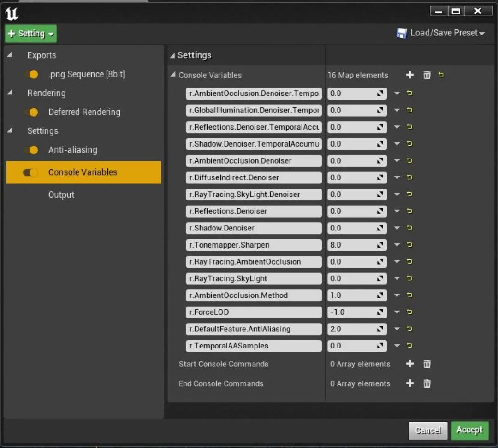
Task: Select the Console Variables item in left list
Action: coord(83,172)
